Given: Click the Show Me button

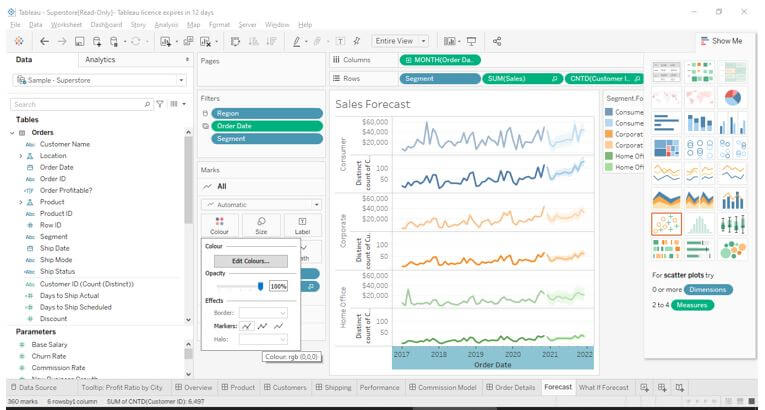Looking at the screenshot, I should click(x=721, y=41).
